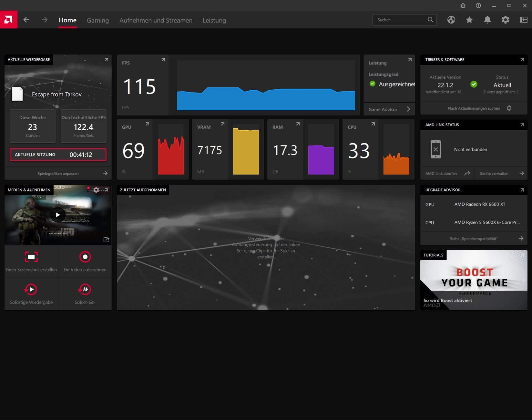This screenshot has width=532, height=420.
Task: Switch to the Gaming tab
Action: 98,20
